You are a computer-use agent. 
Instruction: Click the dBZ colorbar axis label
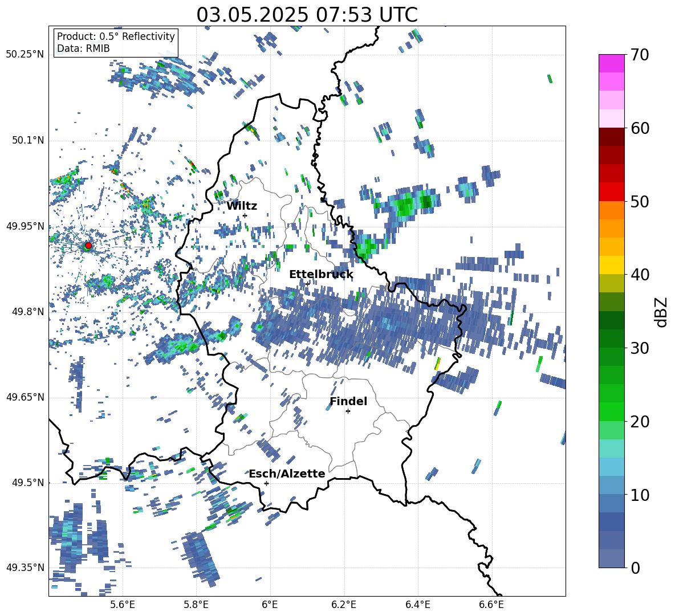pyautogui.click(x=661, y=312)
